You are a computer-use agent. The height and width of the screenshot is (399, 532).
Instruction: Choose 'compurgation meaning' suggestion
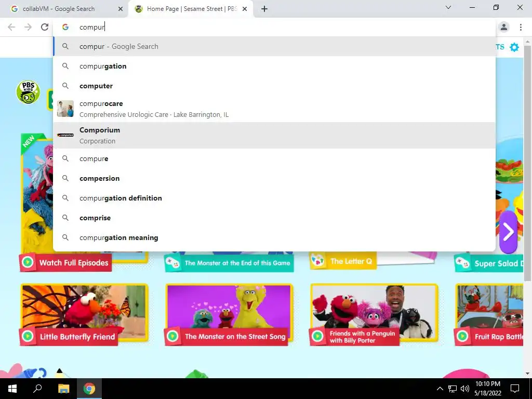tap(274, 237)
